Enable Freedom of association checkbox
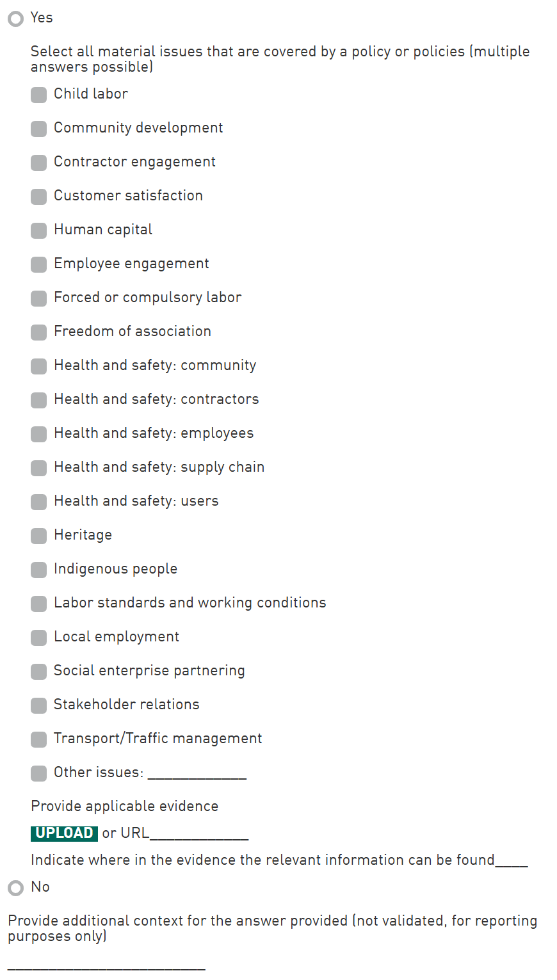The width and height of the screenshot is (557, 980). point(39,332)
